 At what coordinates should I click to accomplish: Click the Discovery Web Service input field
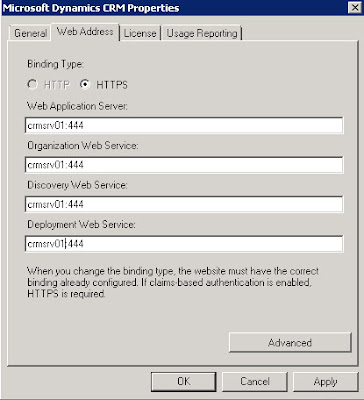point(184,204)
